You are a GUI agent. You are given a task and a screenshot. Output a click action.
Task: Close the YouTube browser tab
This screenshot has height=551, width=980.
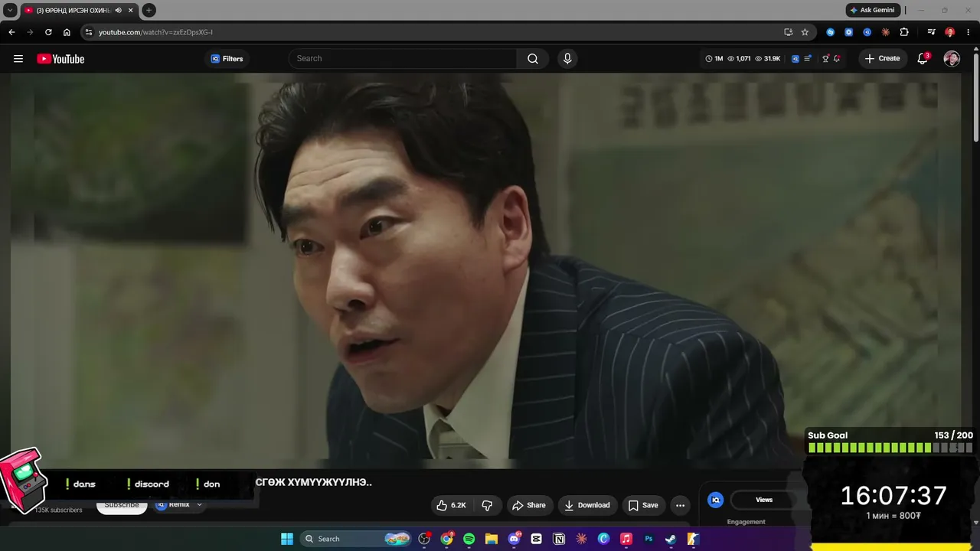(130, 10)
